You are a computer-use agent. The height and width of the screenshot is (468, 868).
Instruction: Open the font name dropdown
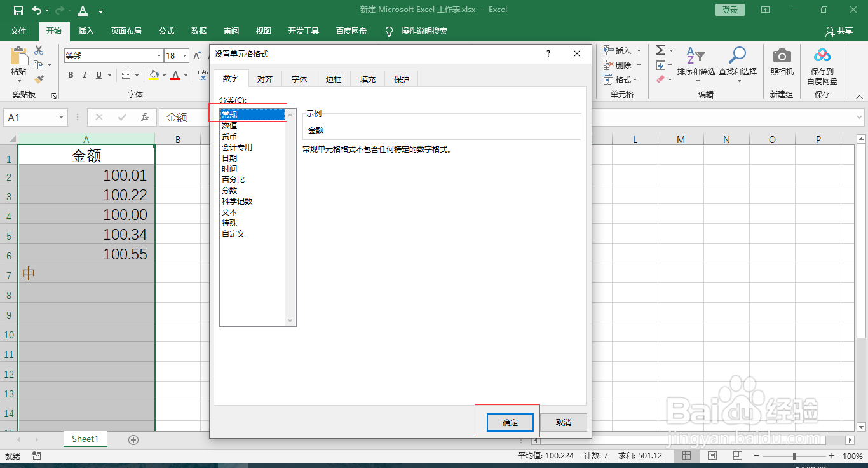tap(158, 55)
